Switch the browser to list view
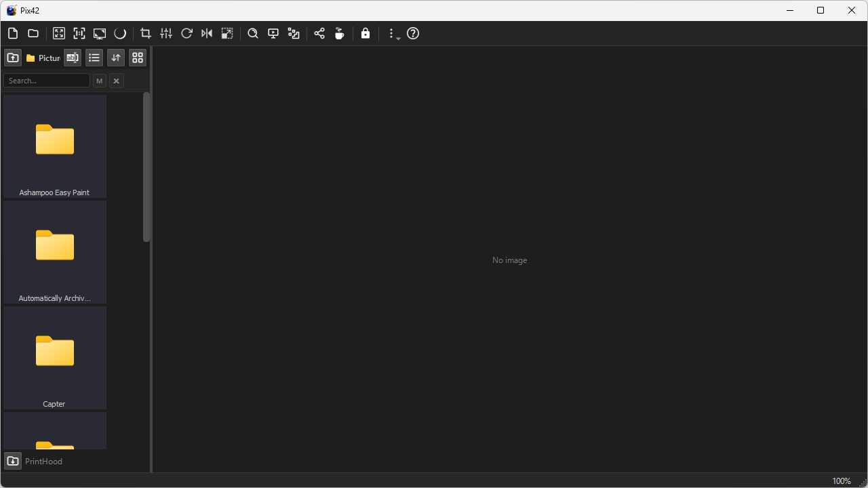 (94, 58)
